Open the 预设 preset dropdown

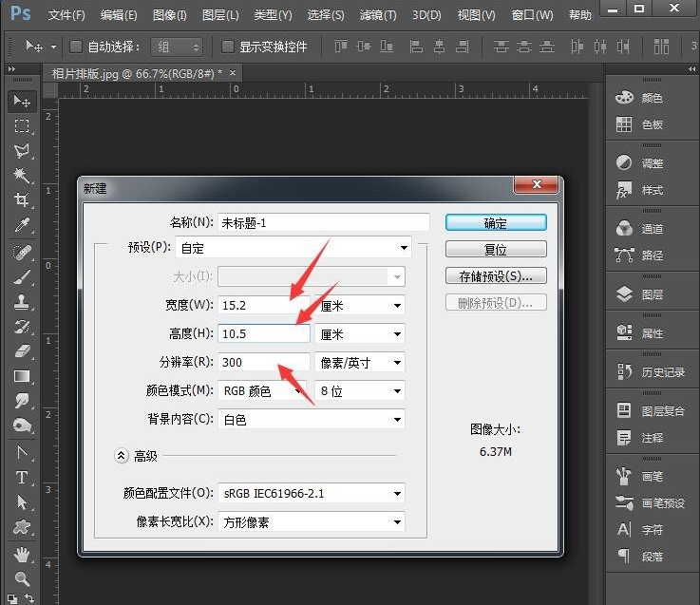point(294,249)
